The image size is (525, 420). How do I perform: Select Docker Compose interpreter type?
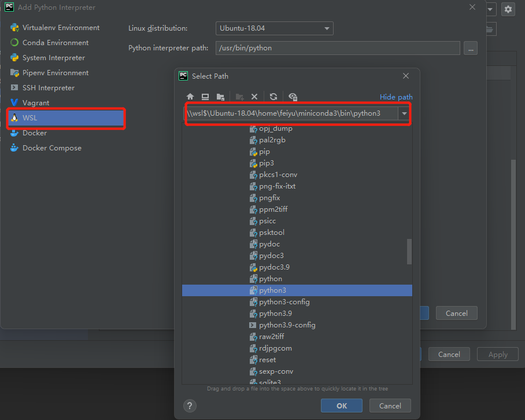point(52,148)
